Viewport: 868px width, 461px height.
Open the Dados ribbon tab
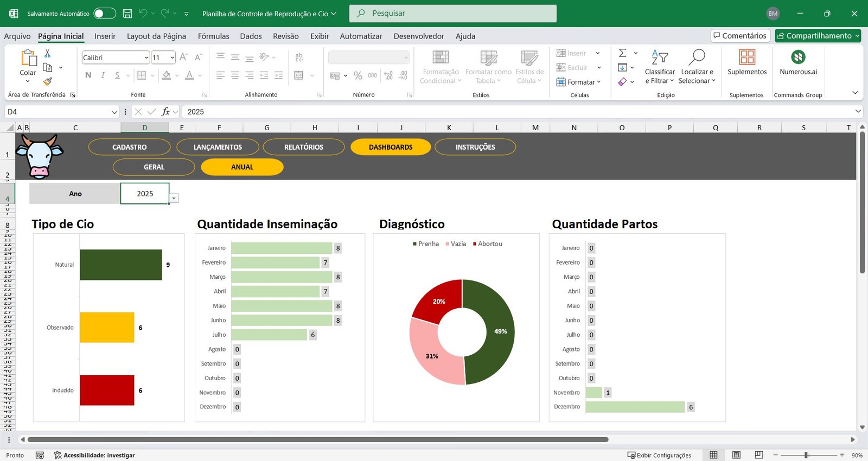pyautogui.click(x=251, y=36)
